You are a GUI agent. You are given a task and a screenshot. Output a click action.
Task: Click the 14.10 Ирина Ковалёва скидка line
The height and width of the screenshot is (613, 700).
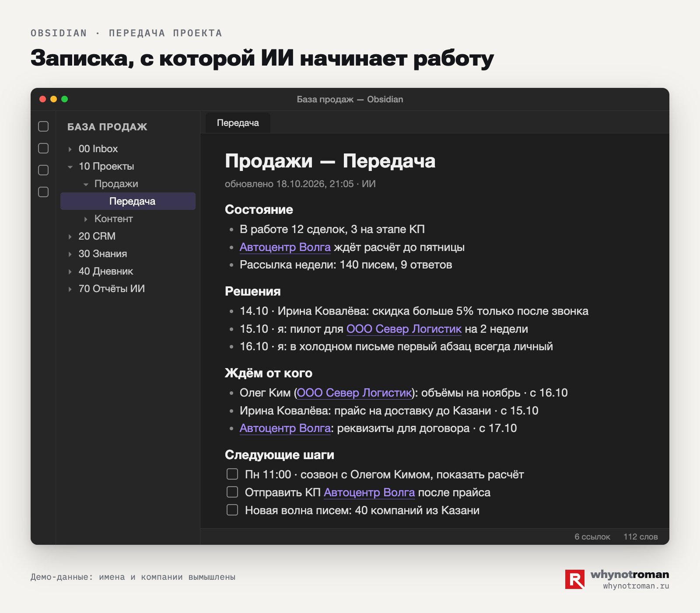point(414,311)
